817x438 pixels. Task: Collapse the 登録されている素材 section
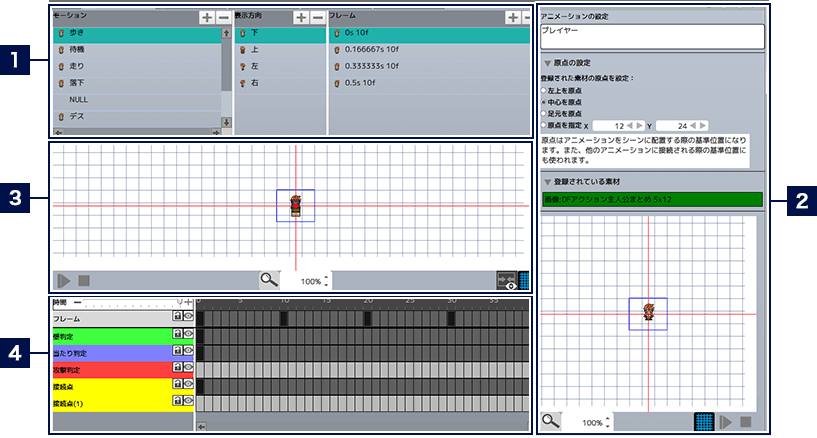[547, 181]
